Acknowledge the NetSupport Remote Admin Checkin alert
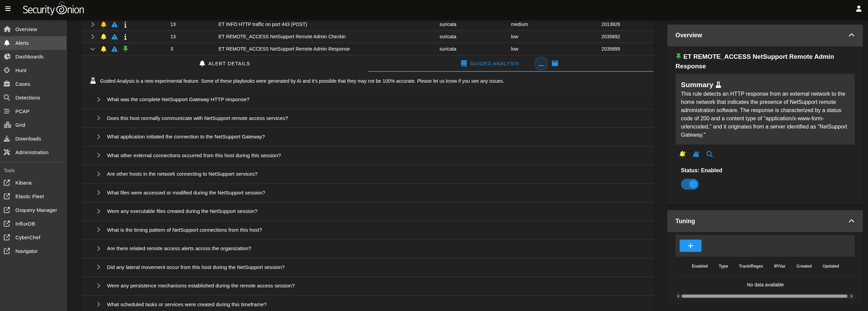The height and width of the screenshot is (311, 868). tap(104, 37)
